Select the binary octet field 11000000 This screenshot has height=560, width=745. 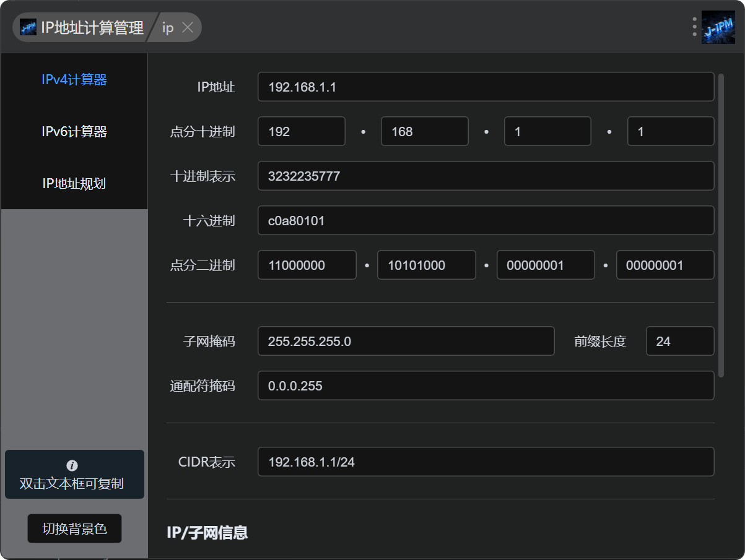(x=307, y=265)
